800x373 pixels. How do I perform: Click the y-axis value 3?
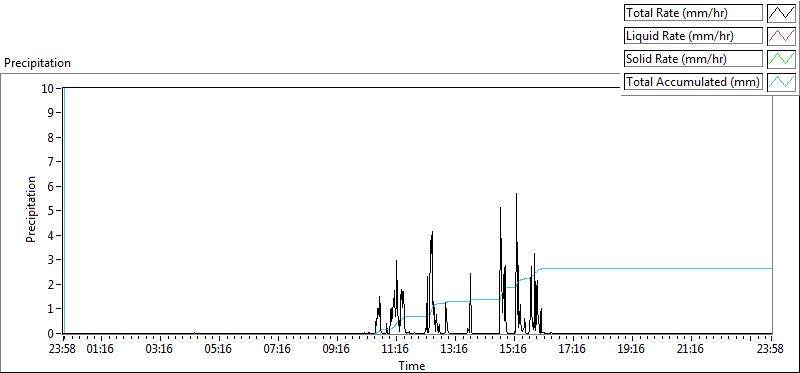tap(51, 260)
